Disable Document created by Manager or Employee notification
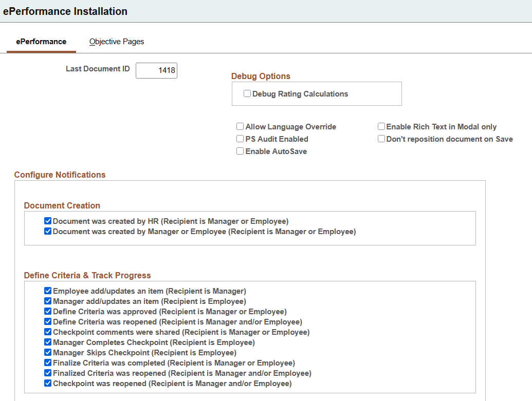 [x=48, y=231]
